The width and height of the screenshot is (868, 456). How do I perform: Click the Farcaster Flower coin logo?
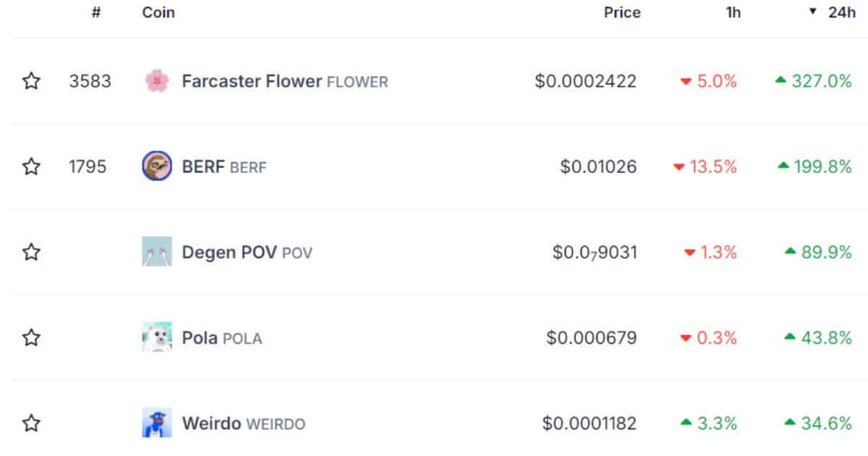(x=156, y=81)
